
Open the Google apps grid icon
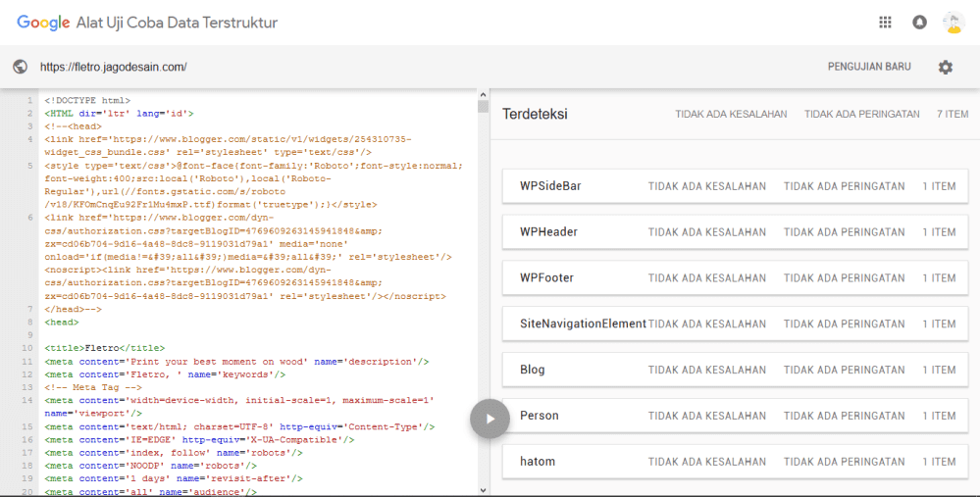coord(885,23)
